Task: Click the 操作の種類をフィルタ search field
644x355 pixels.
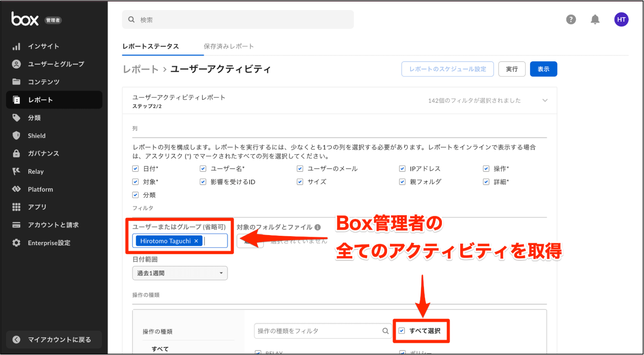Action: (319, 331)
